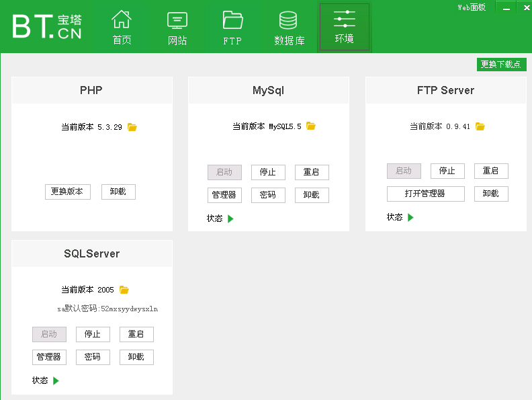Restart SQLServer with 重启 button
The height and width of the screenshot is (400, 532).
click(136, 334)
